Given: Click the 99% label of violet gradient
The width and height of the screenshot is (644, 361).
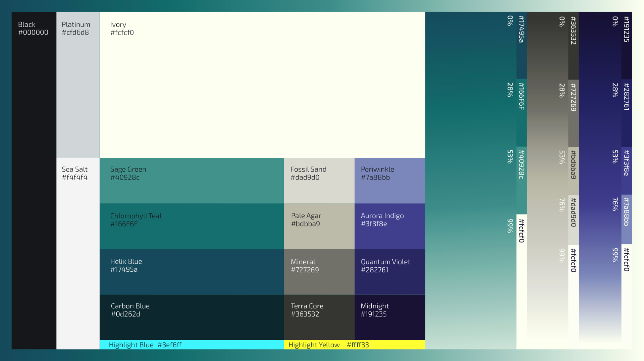Looking at the screenshot, I should point(615,255).
